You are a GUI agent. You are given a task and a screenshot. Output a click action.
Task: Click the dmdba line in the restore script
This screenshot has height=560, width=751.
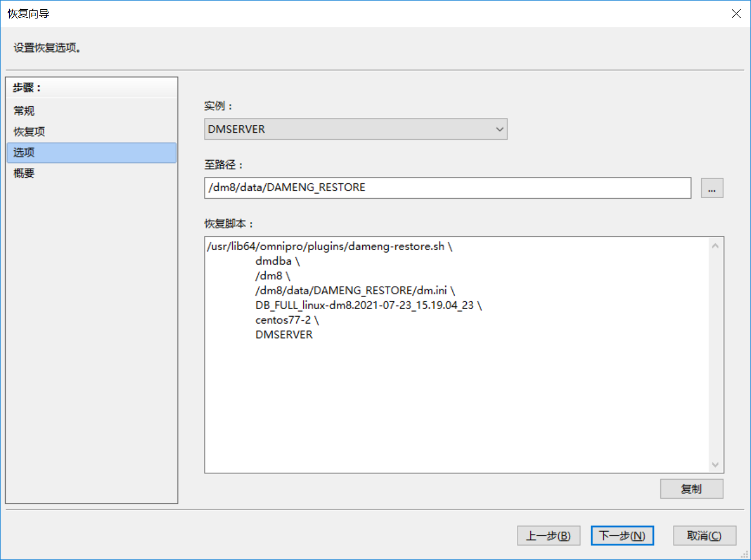point(277,261)
